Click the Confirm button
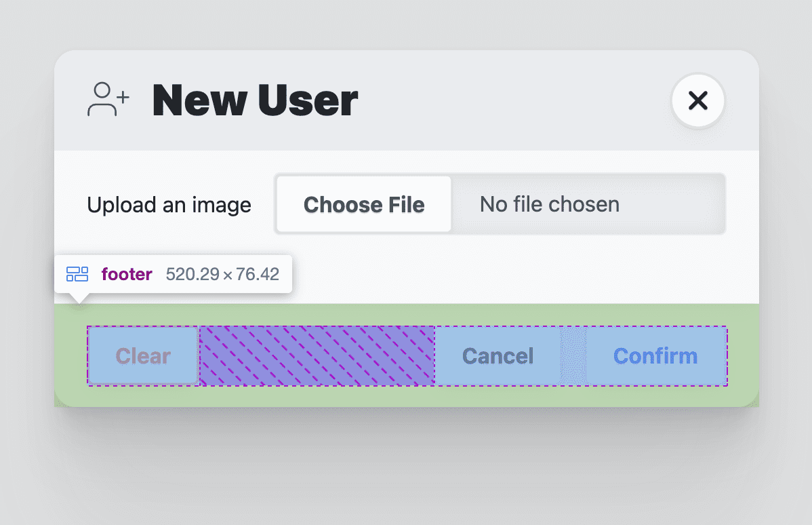This screenshot has width=812, height=525. 655,355
